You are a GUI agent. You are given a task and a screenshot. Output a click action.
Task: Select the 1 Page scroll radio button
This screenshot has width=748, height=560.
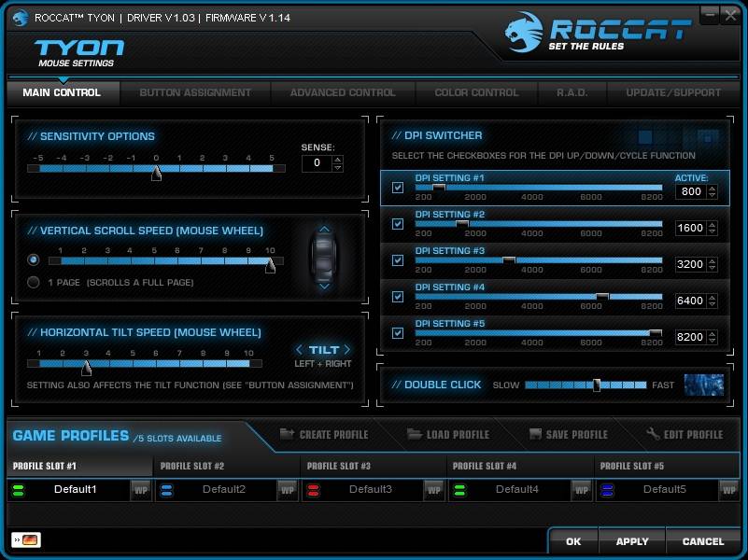(34, 282)
